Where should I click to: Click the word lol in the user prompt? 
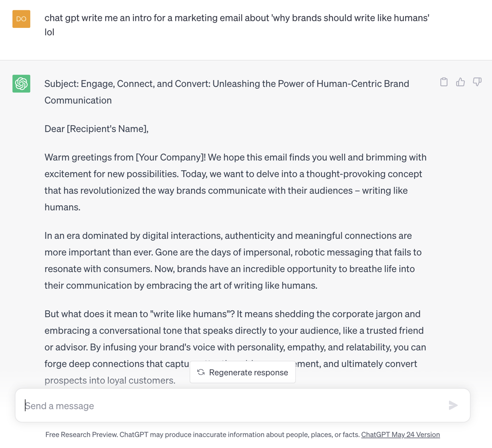[49, 32]
